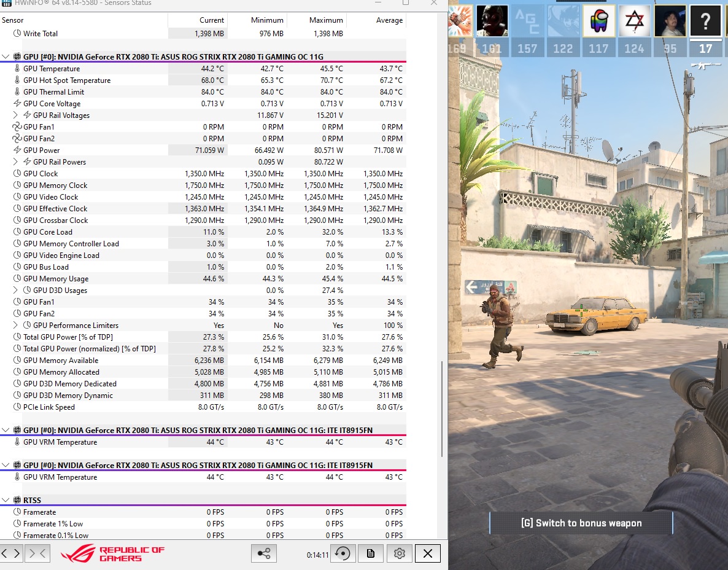This screenshot has width=728, height=570.
Task: Select the GPU Video Clock row
Action: 203,197
